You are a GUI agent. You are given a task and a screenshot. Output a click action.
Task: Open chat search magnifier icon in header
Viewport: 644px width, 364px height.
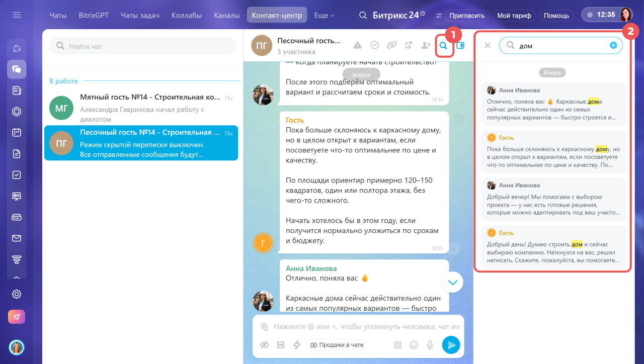coord(444,45)
